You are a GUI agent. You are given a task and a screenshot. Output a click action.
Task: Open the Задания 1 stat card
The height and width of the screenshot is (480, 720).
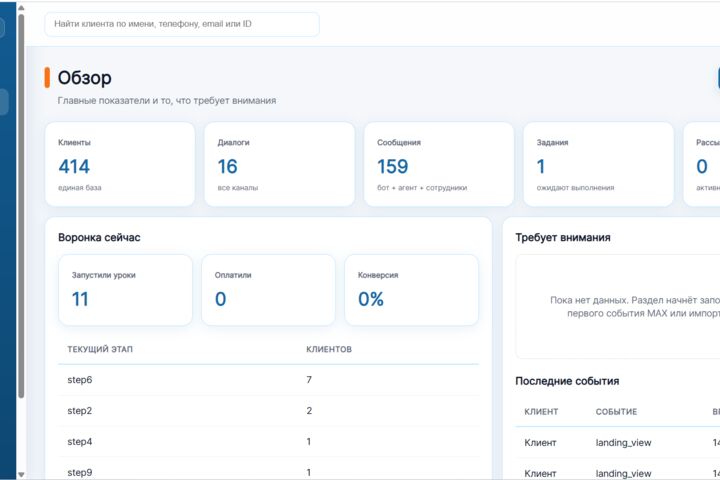click(x=598, y=164)
